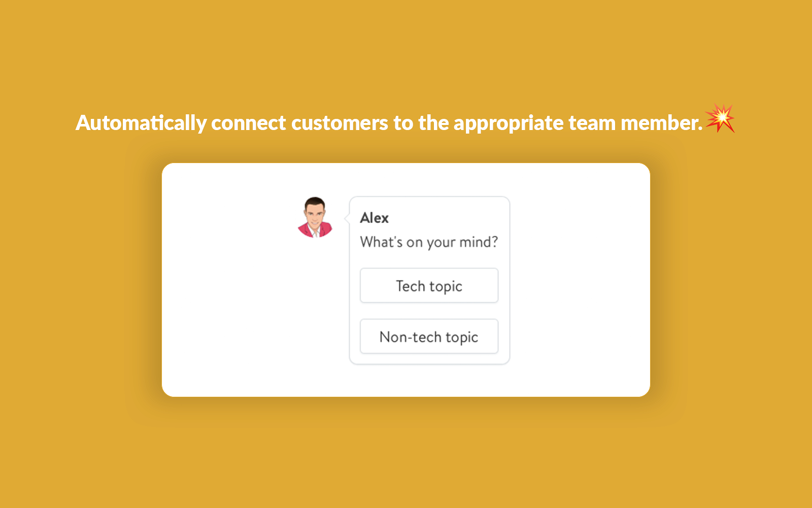Click the word "appropriate" in the headline
Viewport: 812px width, 508px height.
pyautogui.click(x=509, y=123)
